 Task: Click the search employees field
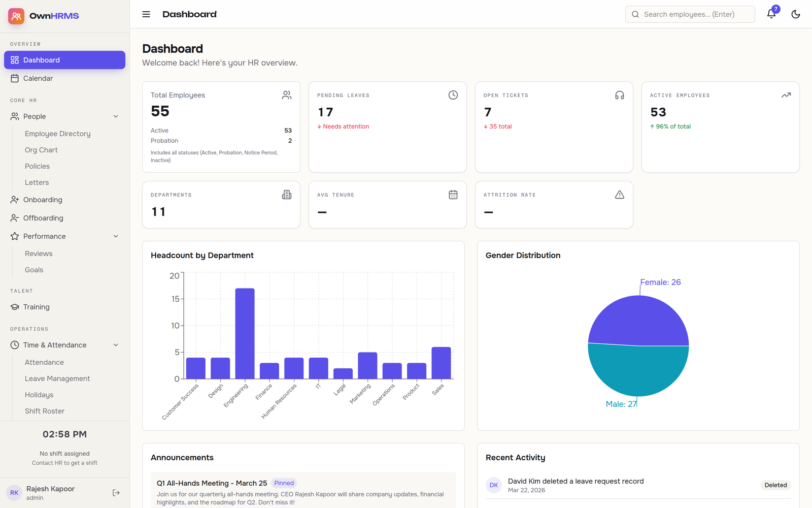(690, 14)
